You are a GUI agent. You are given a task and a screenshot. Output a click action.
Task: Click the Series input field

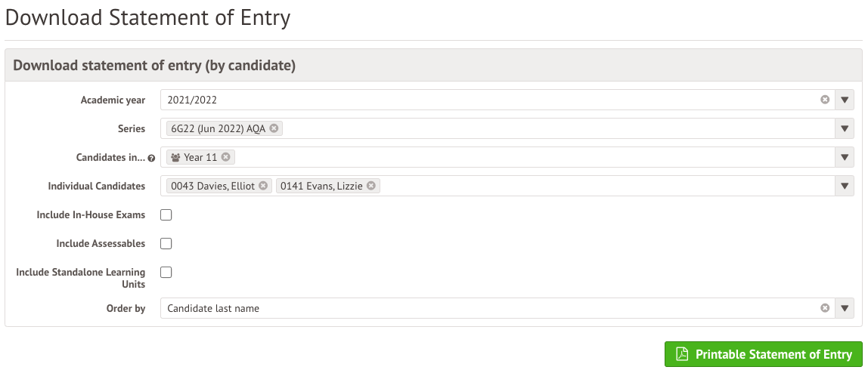pyautogui.click(x=552, y=128)
